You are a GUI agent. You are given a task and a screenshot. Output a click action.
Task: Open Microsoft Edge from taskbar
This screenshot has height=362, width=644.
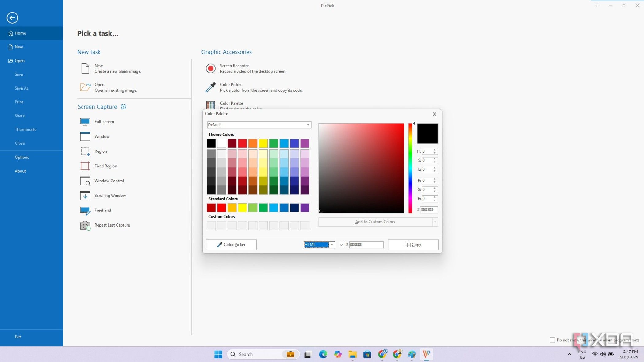click(x=323, y=354)
